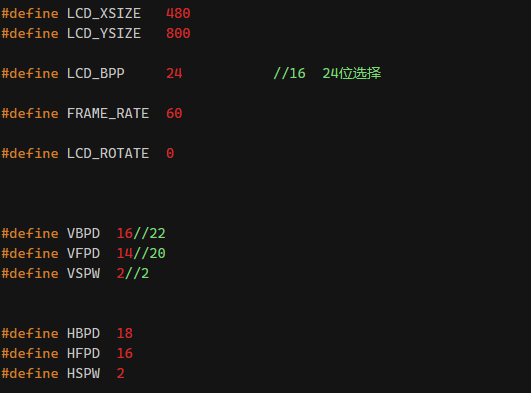Click the VFPD value 14
Screen dimensions: 531x393
[x=125, y=253]
